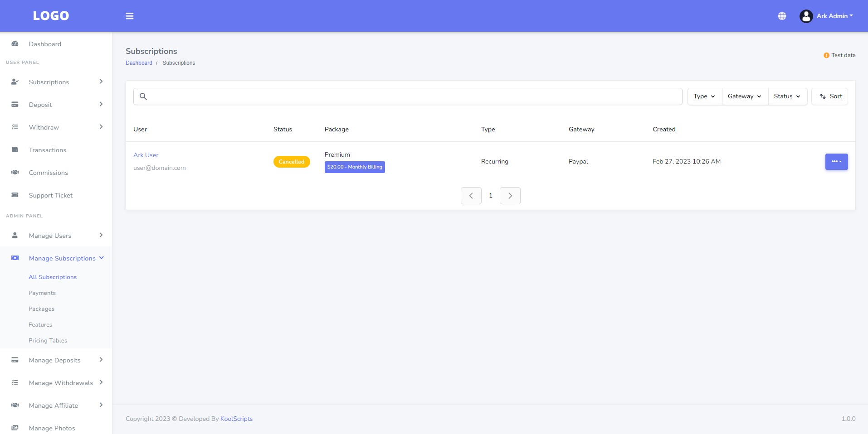This screenshot has height=434, width=868.
Task: Open the Ark User profile link
Action: pyautogui.click(x=146, y=155)
